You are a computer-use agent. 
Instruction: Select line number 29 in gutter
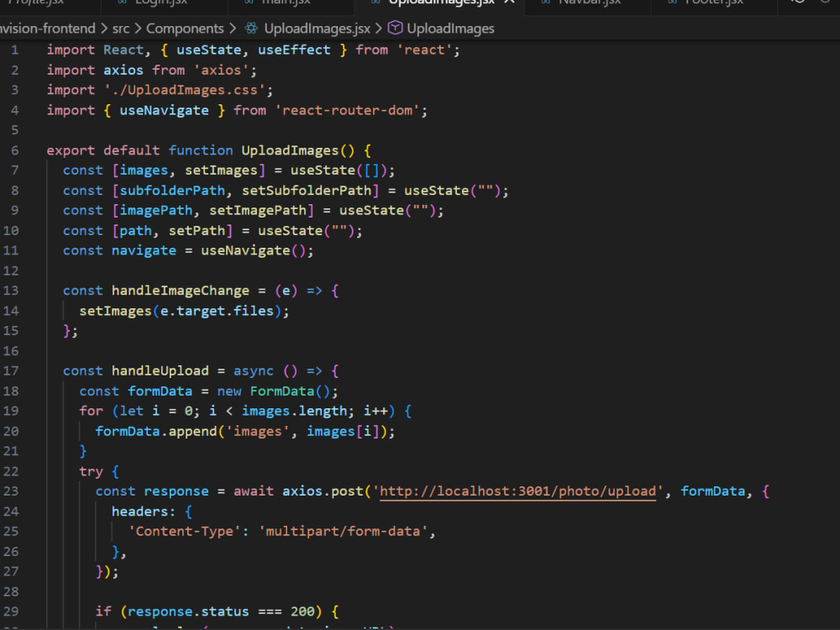[11, 612]
